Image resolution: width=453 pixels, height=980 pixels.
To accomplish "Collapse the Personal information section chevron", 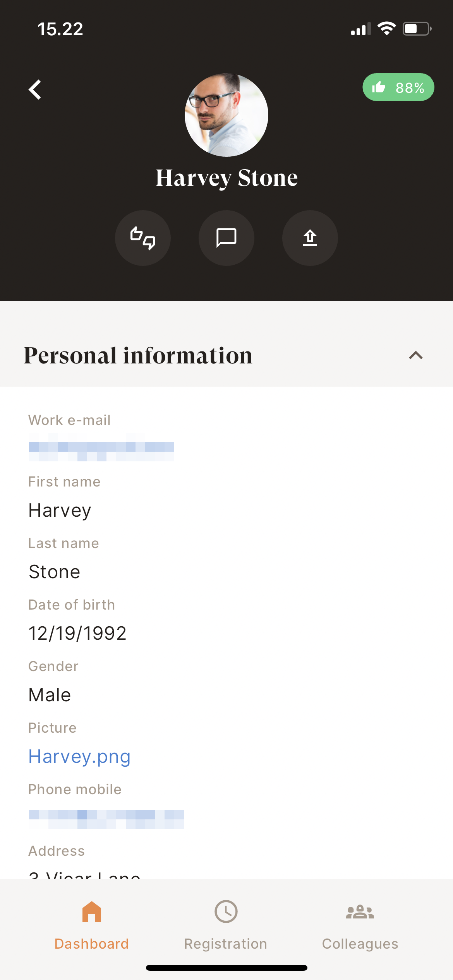I will [x=416, y=355].
